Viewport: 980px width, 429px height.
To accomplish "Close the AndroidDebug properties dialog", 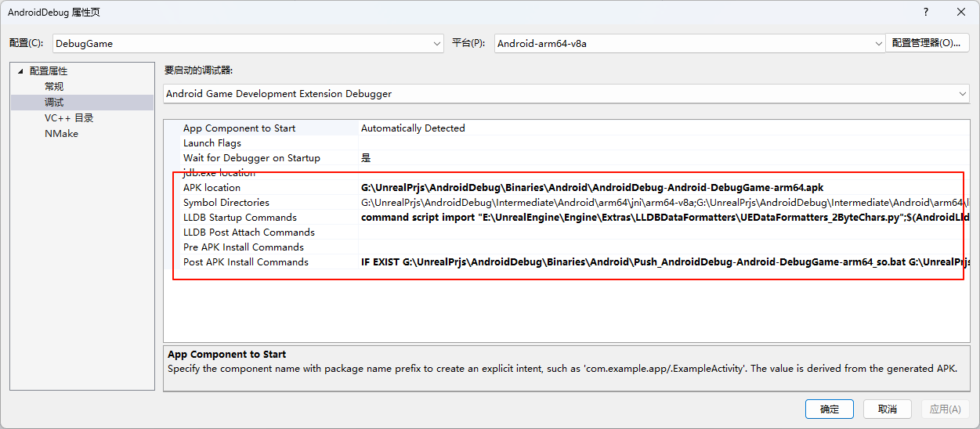I will point(961,12).
